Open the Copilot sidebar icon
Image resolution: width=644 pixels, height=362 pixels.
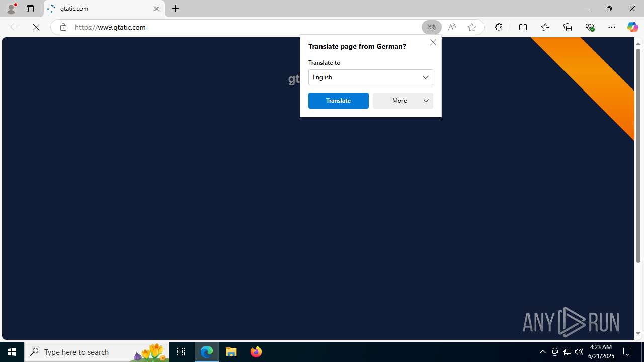coord(632,27)
